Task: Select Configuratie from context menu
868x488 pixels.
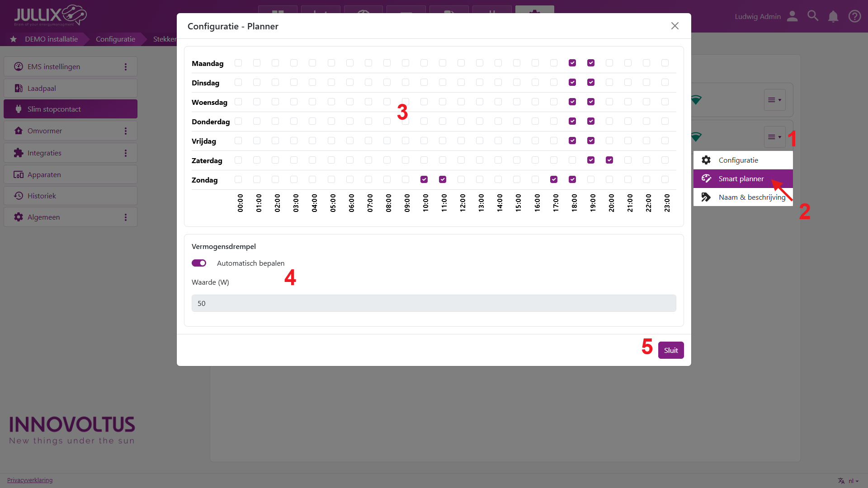Action: point(738,160)
